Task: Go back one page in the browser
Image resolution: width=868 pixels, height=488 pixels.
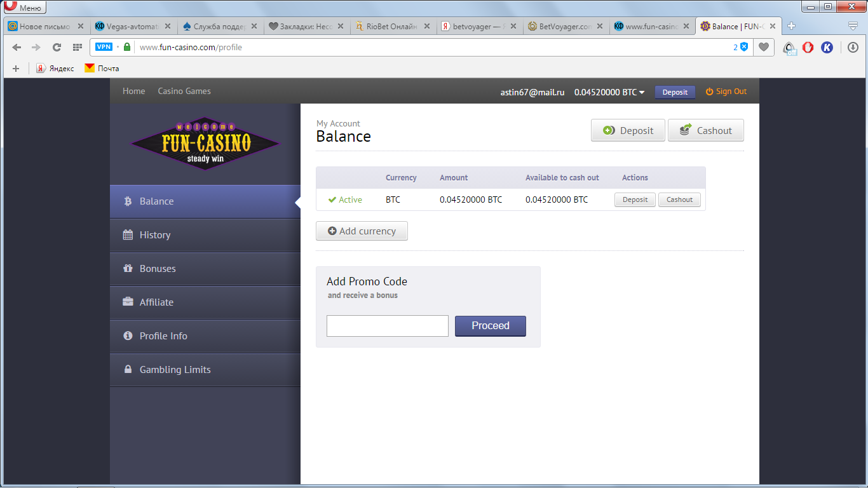Action: coord(17,47)
